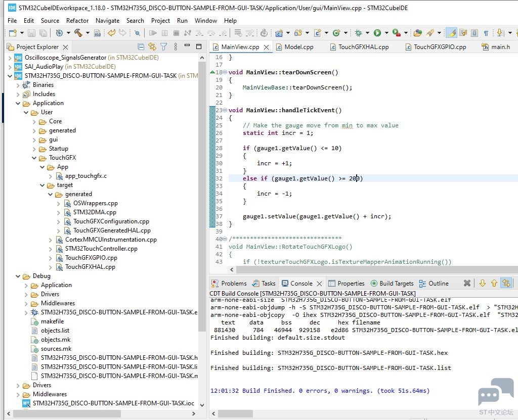Viewport: 518px width, 420px height.
Task: Click the New file toolbar icon
Action: pos(12,33)
